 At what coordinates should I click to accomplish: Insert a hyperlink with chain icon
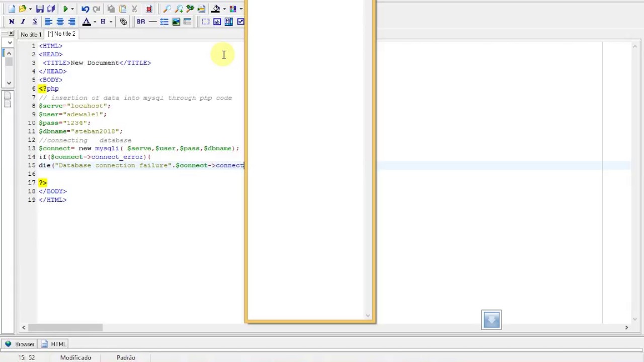[123, 22]
